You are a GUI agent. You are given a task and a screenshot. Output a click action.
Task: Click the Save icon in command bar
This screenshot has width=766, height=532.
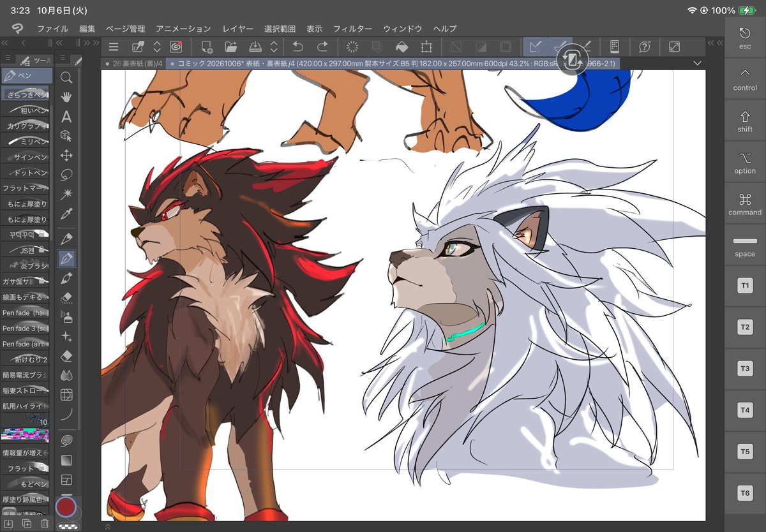255,47
